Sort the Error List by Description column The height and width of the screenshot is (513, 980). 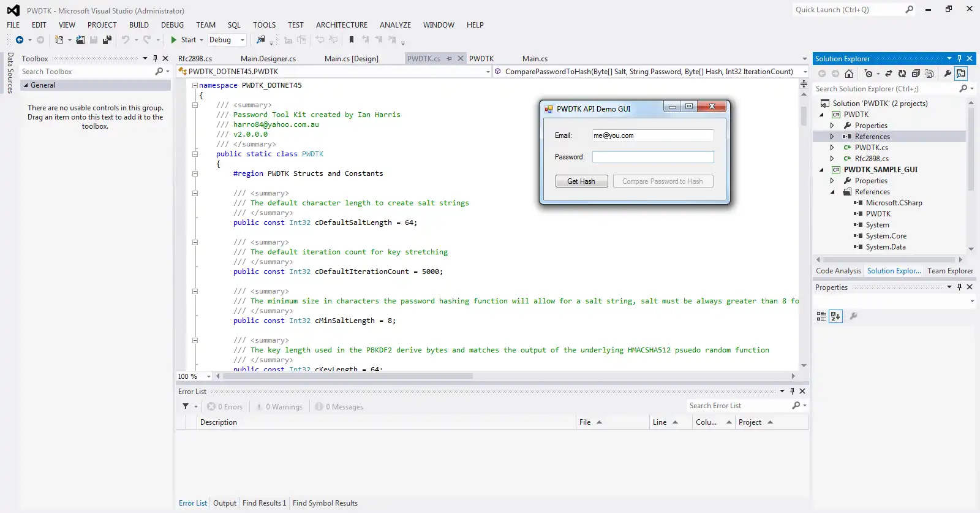(x=387, y=422)
